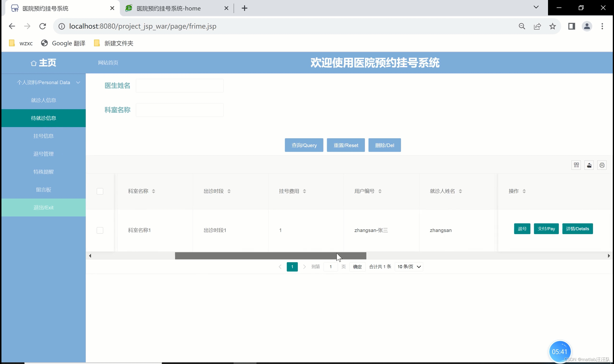Select 挂号信息 in the sidebar

pos(44,136)
